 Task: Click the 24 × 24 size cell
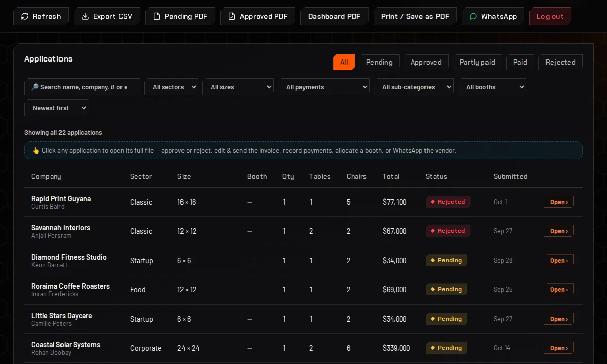tap(188, 348)
